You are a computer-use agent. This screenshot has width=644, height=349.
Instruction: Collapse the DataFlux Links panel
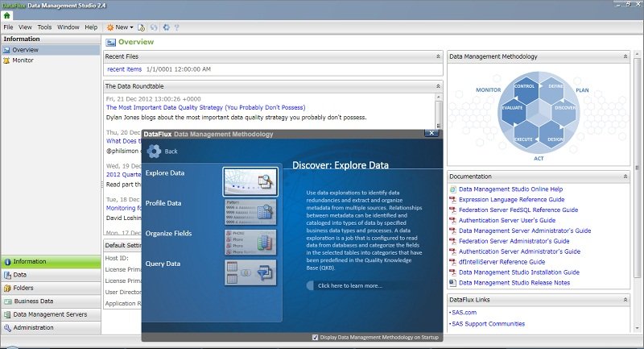(625, 300)
